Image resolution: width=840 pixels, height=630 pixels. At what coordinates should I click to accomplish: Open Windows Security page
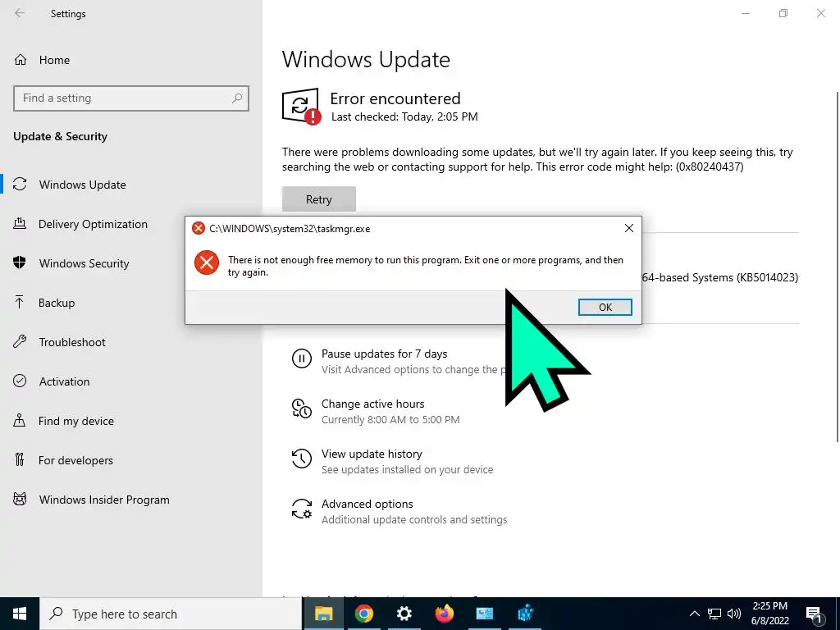[84, 263]
